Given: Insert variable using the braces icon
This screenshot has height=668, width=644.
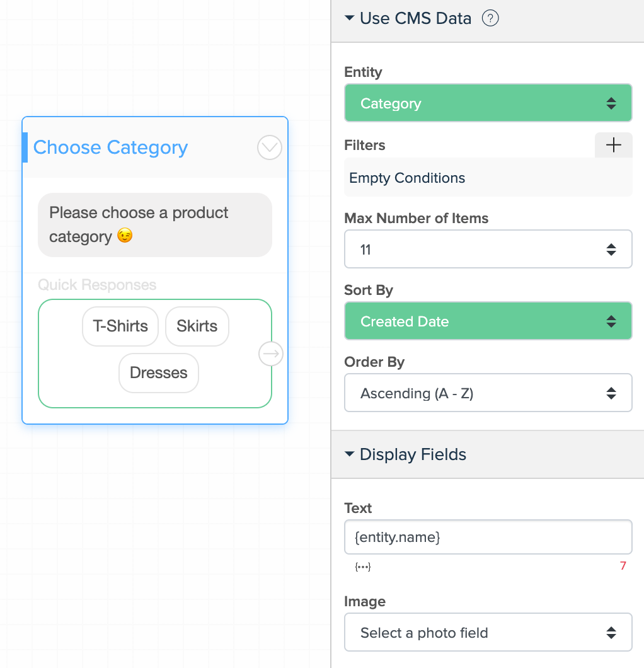Looking at the screenshot, I should click(x=363, y=567).
